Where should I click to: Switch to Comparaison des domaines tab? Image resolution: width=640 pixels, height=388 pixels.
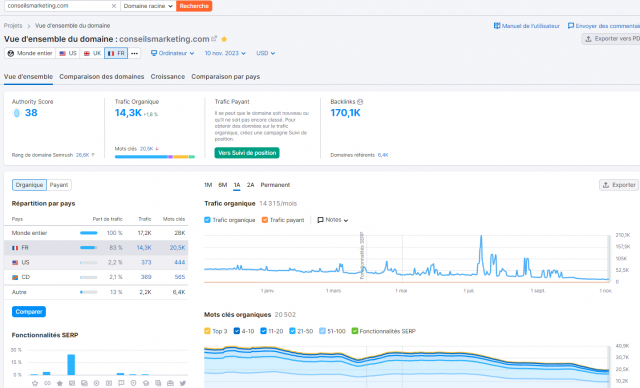click(102, 77)
